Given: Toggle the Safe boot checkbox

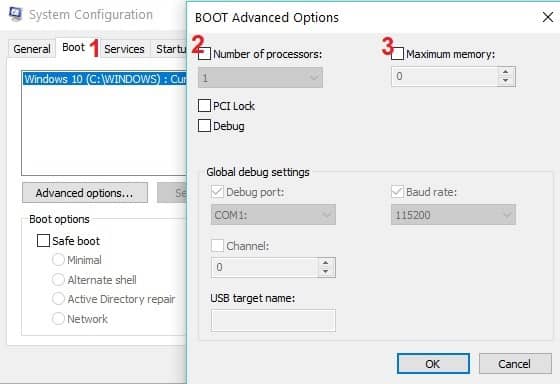Looking at the screenshot, I should (x=43, y=240).
